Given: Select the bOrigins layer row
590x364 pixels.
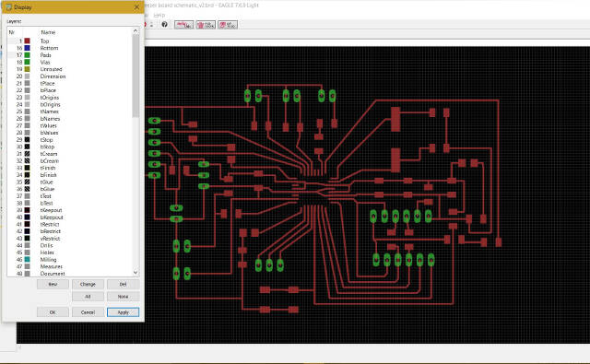Looking at the screenshot, I should tap(70, 104).
